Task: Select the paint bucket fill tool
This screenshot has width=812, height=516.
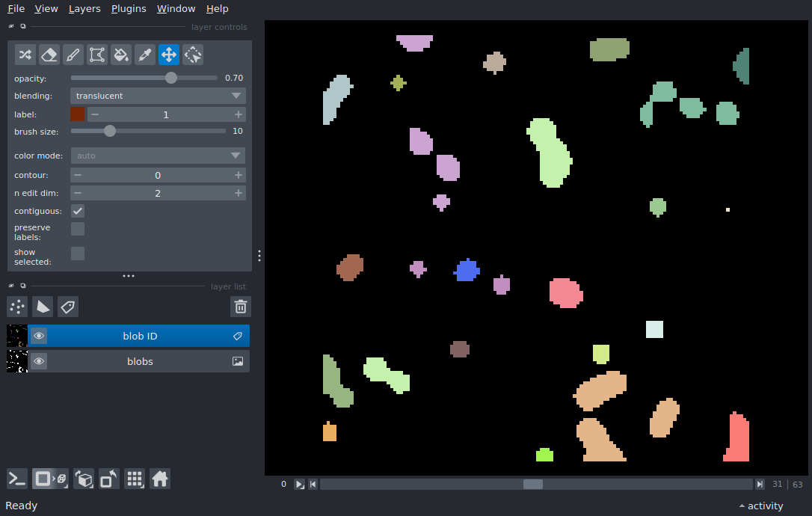Action: coord(121,54)
